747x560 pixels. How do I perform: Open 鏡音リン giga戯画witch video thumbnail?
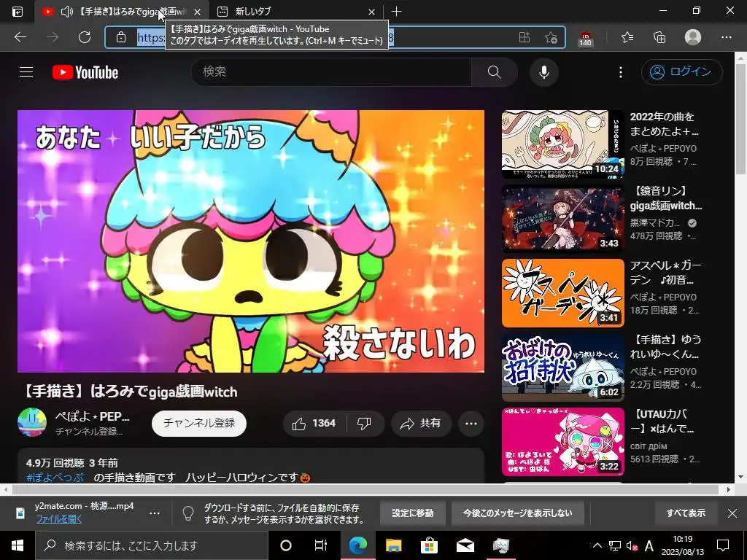[x=562, y=219]
